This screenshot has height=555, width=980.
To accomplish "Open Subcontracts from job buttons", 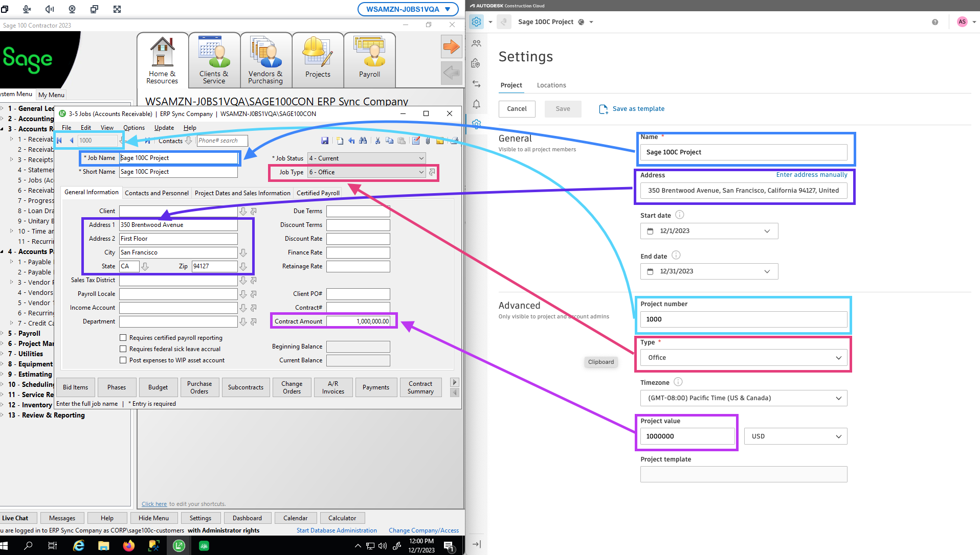I will [246, 387].
